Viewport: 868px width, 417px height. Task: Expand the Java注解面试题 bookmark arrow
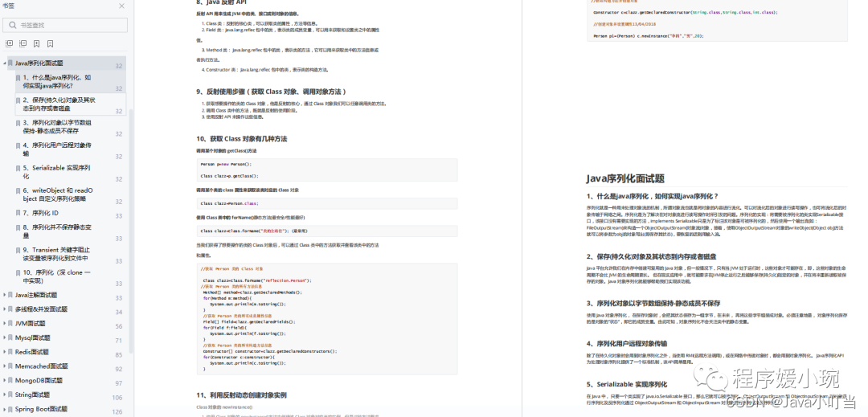(5, 295)
